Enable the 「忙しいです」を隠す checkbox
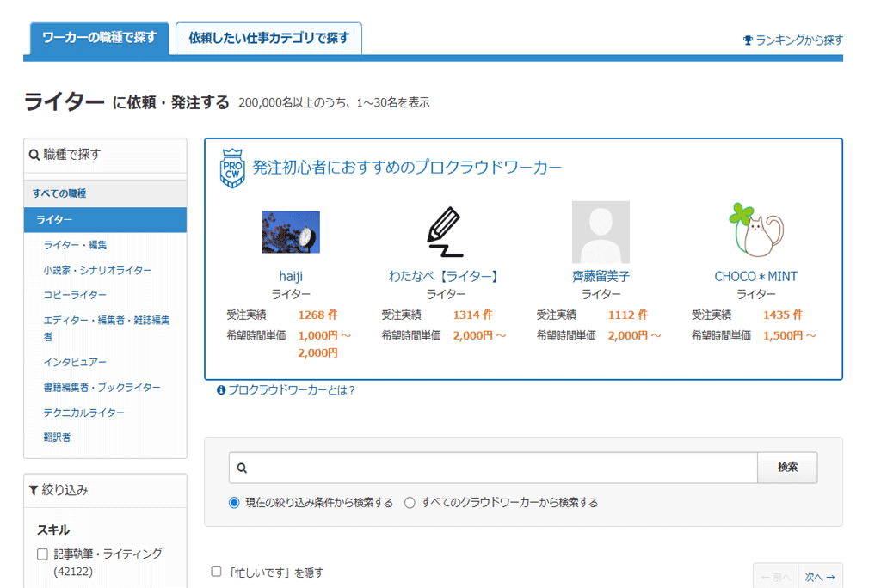 (x=217, y=572)
